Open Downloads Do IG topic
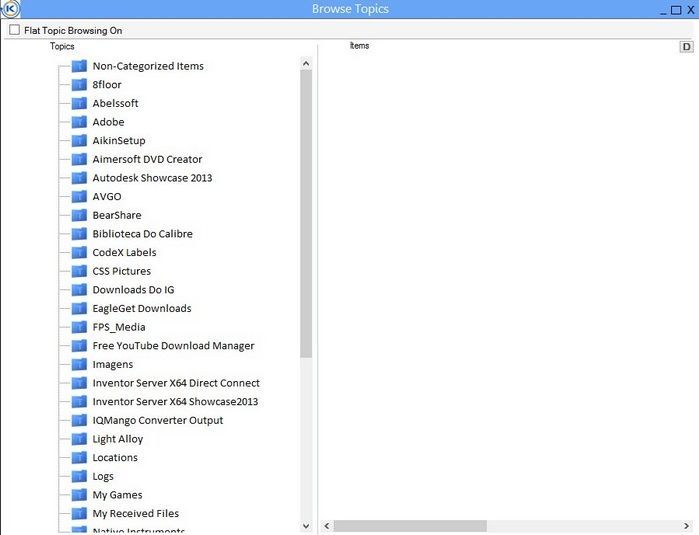This screenshot has height=535, width=699. [133, 290]
